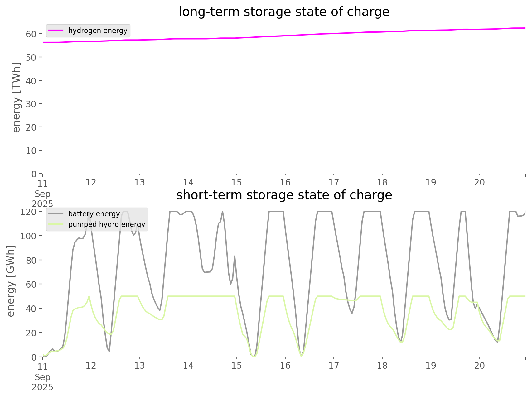Click date tick 13 on the top chart
Image resolution: width=532 pixels, height=398 pixels.
tap(139, 182)
